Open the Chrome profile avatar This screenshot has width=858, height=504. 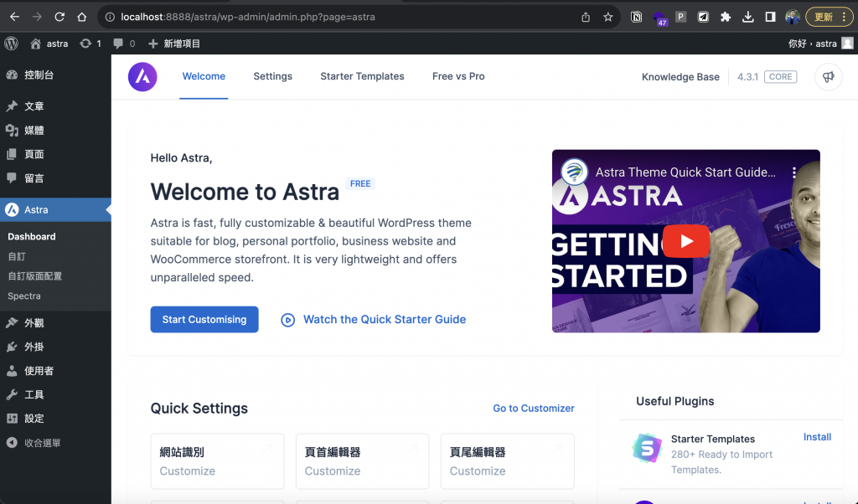[792, 17]
